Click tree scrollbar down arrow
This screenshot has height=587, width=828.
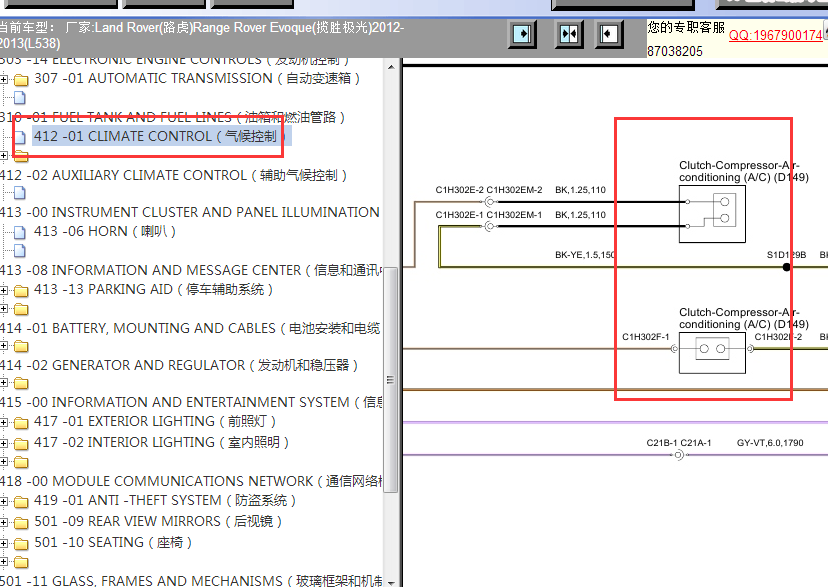pyautogui.click(x=391, y=582)
